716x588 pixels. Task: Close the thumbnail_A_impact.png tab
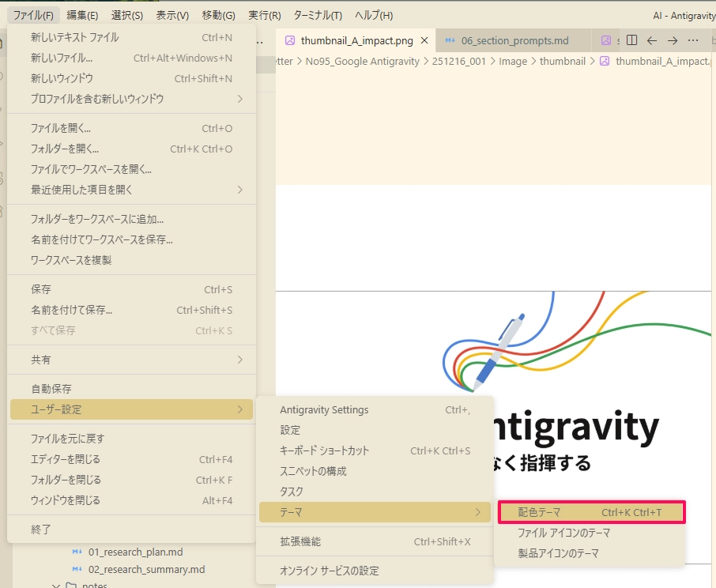[x=424, y=40]
